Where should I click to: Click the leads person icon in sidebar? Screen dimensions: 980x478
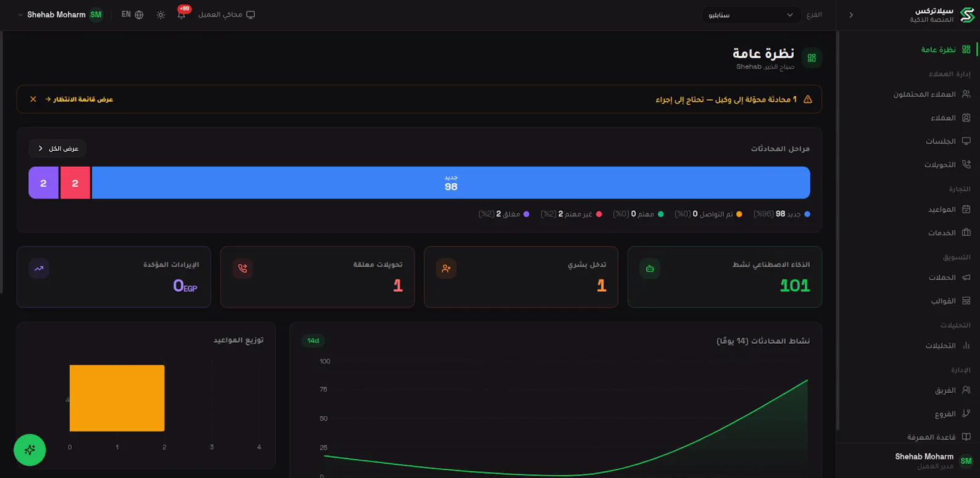pyautogui.click(x=966, y=94)
